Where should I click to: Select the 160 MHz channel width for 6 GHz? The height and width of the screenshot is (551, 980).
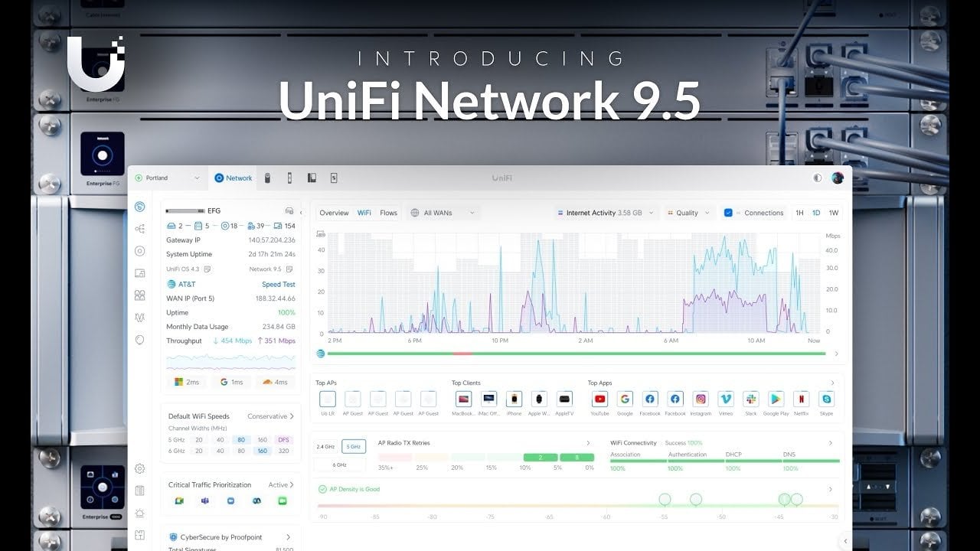click(x=263, y=452)
